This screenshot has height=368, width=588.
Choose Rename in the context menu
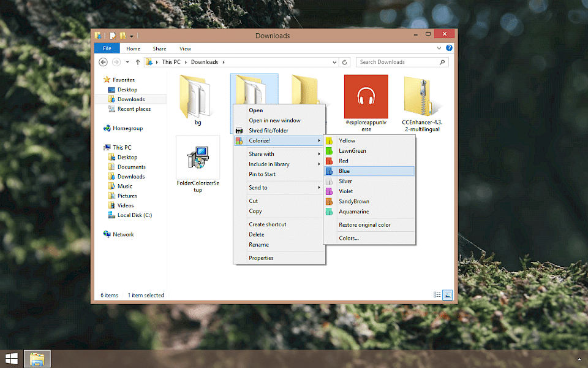[x=279, y=245]
